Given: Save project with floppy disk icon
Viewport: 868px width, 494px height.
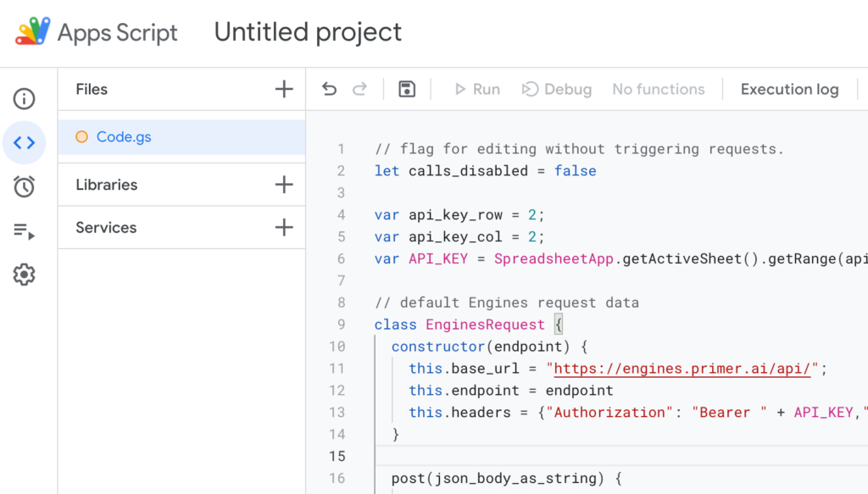Looking at the screenshot, I should tap(407, 89).
